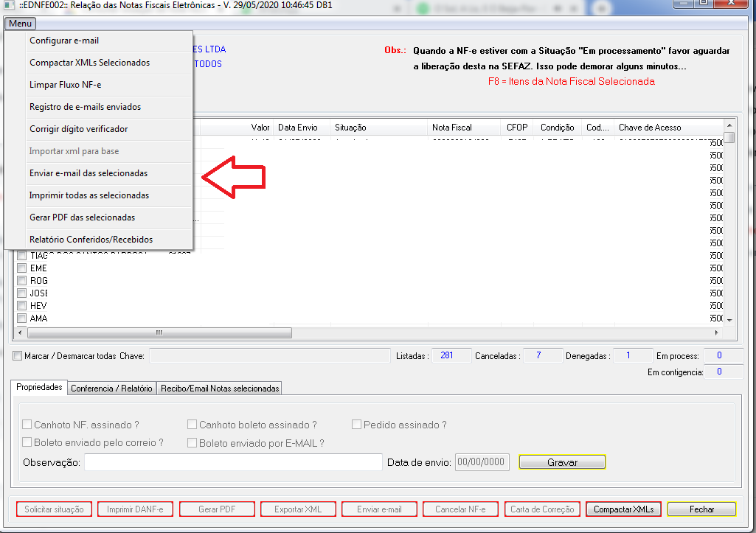
Task: Check the box on the ROG row
Action: point(22,281)
